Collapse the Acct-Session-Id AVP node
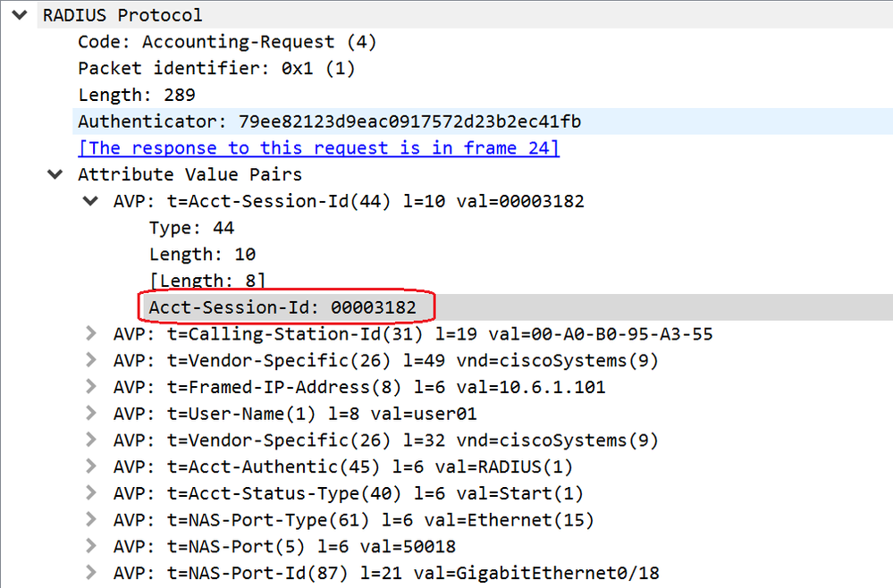Screen dimensions: 893x588 point(90,201)
